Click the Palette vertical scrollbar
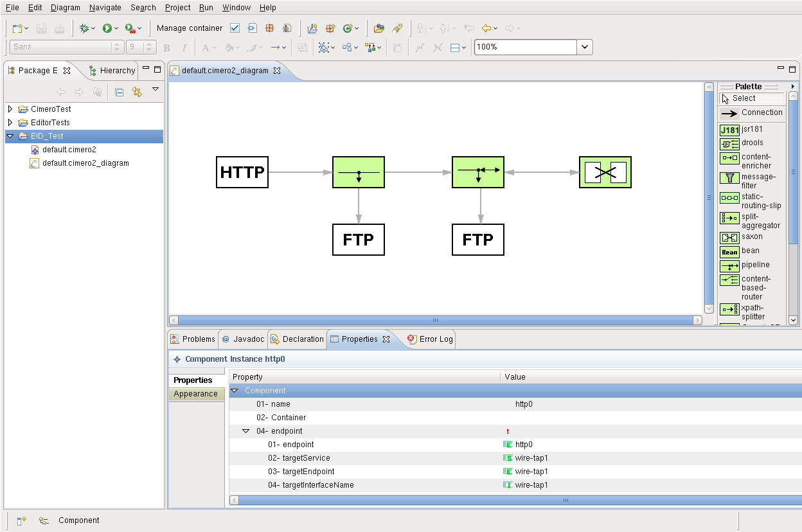802x532 pixels. (793, 208)
